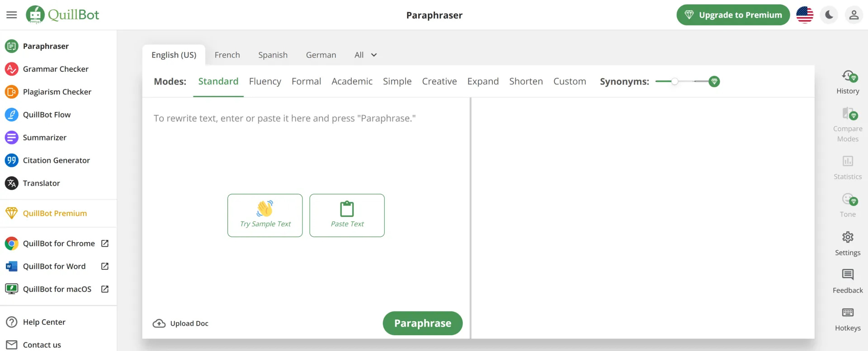Click the Synonyms slider handle
This screenshot has height=351, width=868.
coord(675,81)
